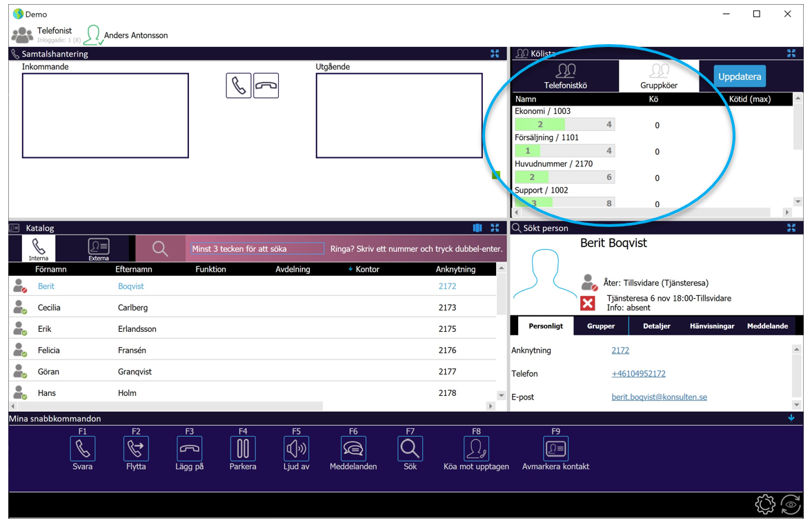This screenshot has height=525, width=812.
Task: Open the settings gear icon at bottom right
Action: click(765, 504)
